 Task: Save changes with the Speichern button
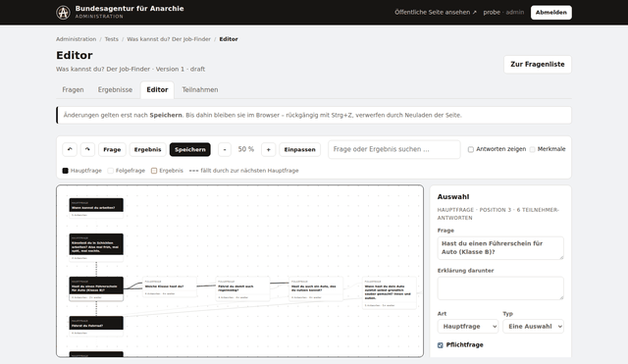[190, 149]
